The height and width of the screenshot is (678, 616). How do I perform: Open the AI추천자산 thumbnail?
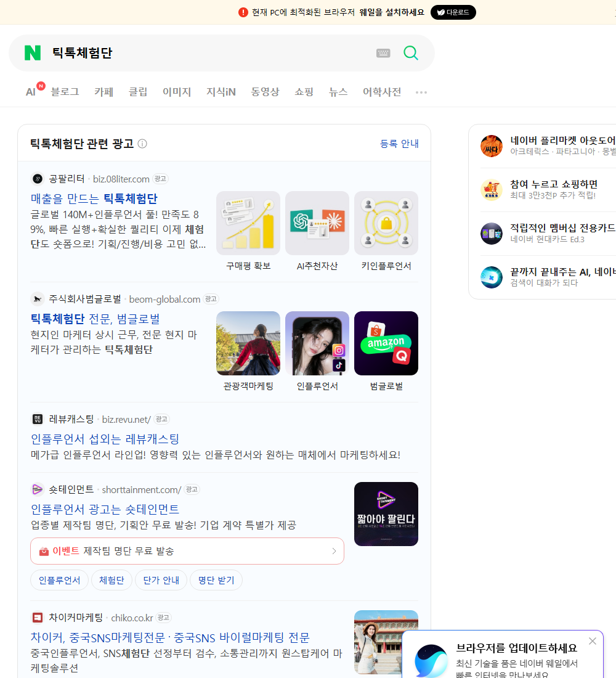coord(317,223)
